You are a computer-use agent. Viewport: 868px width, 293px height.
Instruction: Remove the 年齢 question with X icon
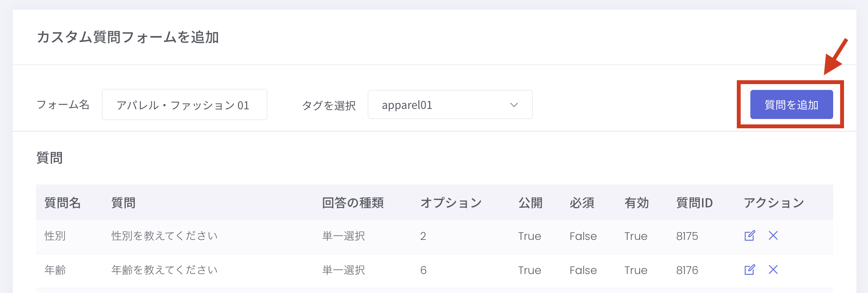point(773,270)
